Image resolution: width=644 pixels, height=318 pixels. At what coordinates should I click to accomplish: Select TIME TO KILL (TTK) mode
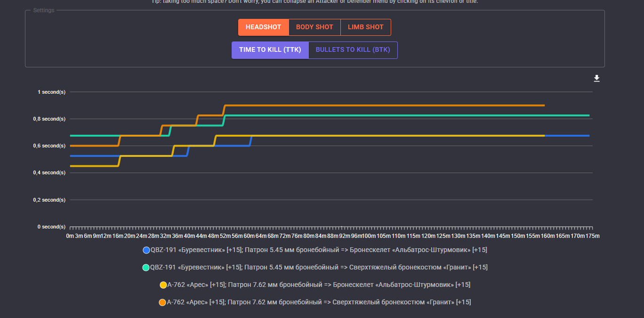click(x=270, y=50)
